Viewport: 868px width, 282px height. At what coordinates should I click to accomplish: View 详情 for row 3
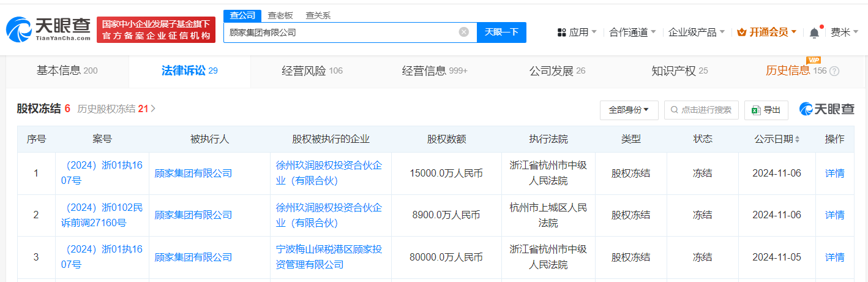pyautogui.click(x=835, y=257)
